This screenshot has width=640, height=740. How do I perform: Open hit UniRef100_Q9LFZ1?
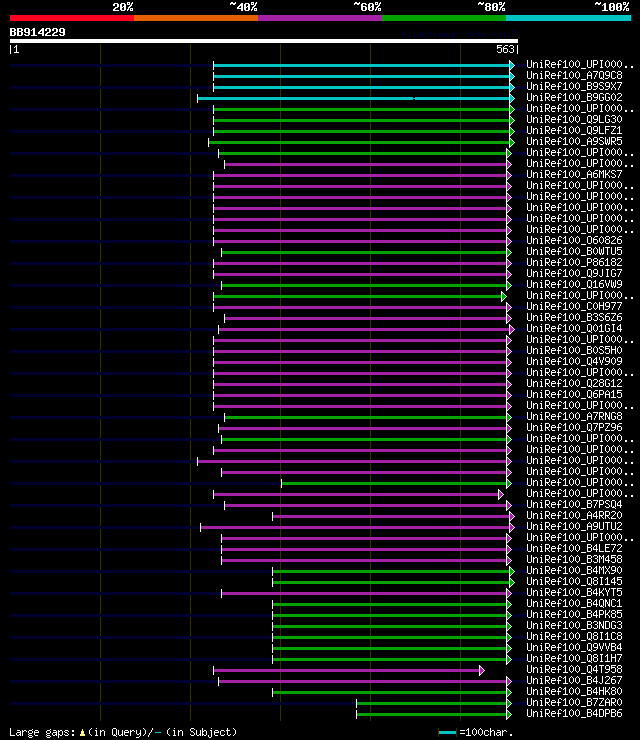pos(574,130)
